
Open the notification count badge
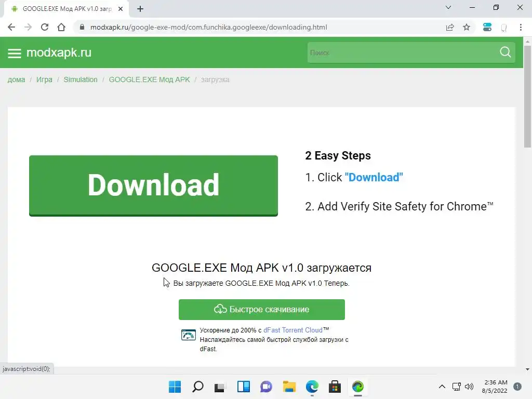pyautogui.click(x=517, y=387)
